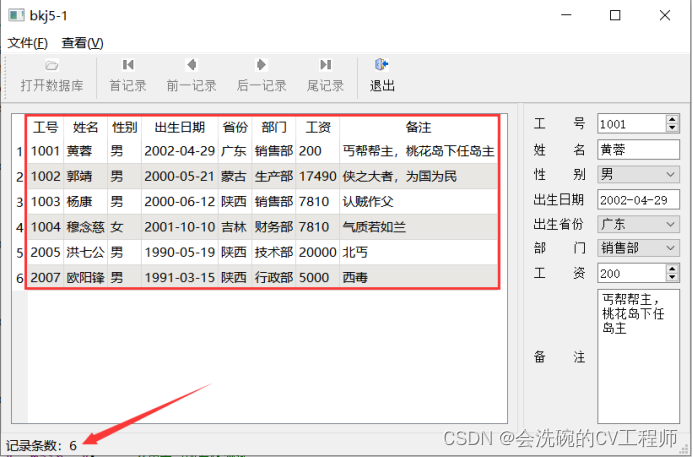Click the 西毒 remark cell
693x457 pixels.
click(419, 277)
